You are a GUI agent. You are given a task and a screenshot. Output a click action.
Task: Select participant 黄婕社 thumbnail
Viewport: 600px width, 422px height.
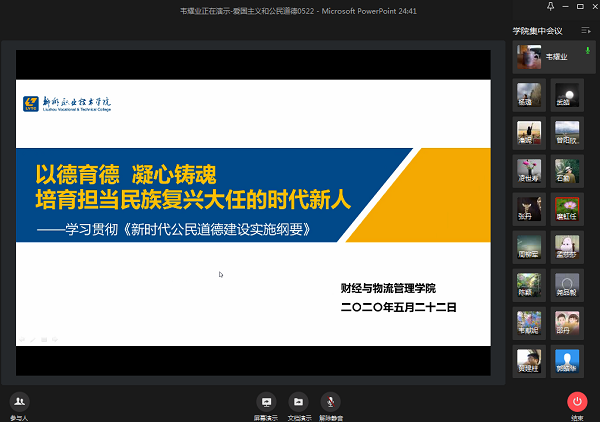point(526,360)
